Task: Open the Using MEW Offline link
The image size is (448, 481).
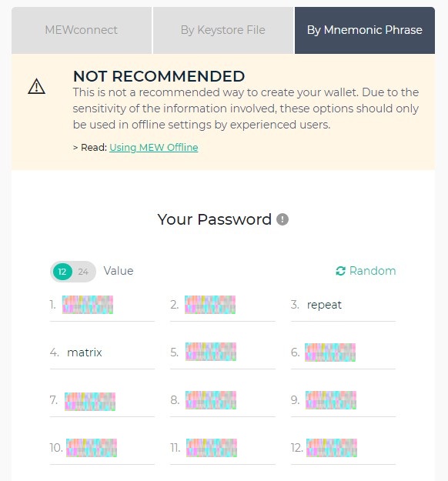Action: coord(154,148)
